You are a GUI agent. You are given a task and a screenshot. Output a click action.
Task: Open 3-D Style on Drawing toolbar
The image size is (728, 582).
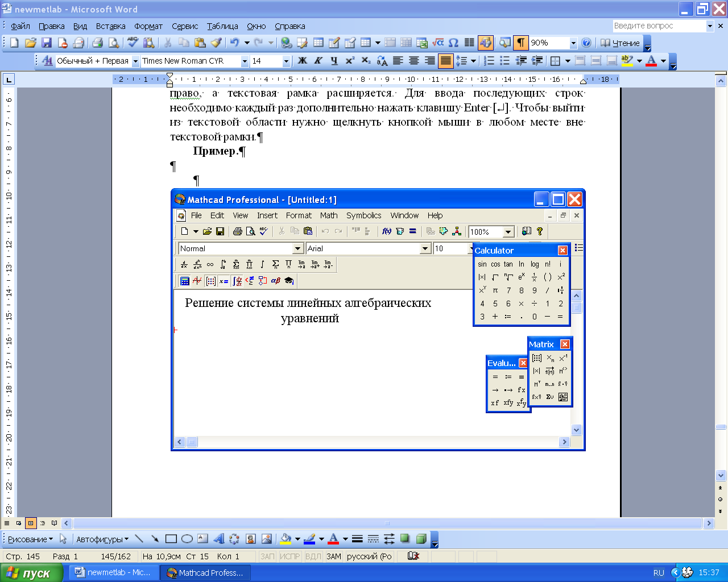(421, 539)
